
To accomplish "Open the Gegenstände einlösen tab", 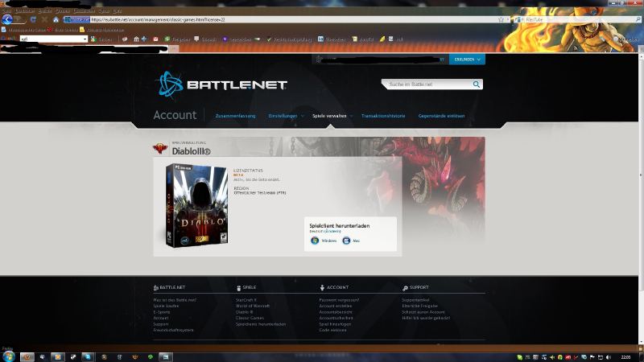I will (x=441, y=116).
